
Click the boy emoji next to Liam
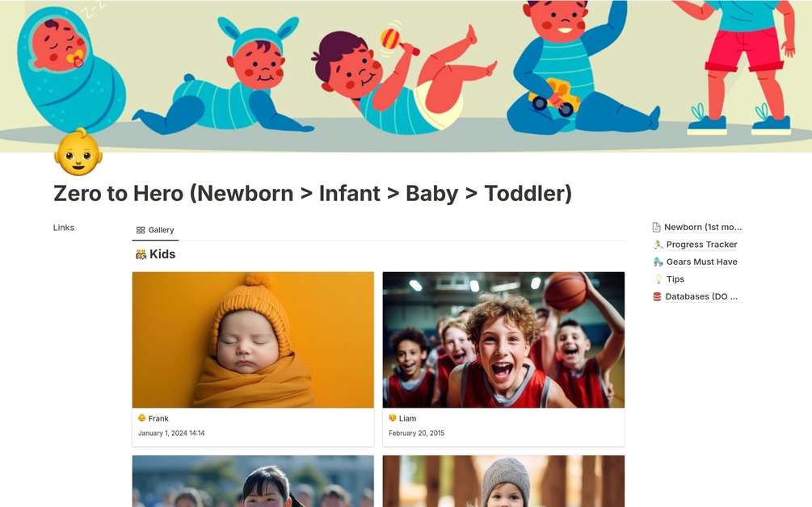(393, 418)
